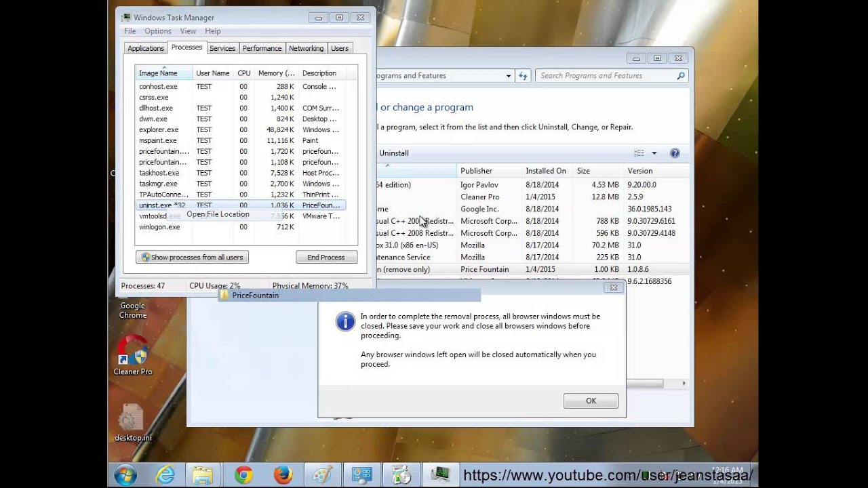Select the Price Fountain program row

coord(532,270)
